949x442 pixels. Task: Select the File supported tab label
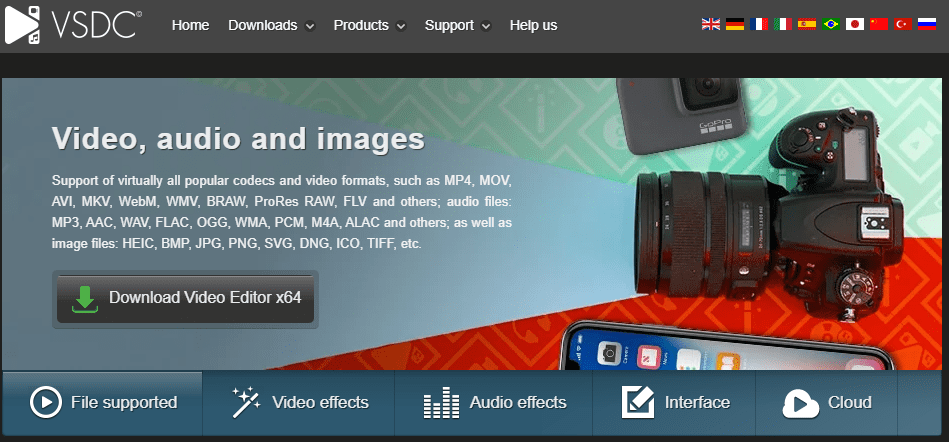pyautogui.click(x=124, y=403)
